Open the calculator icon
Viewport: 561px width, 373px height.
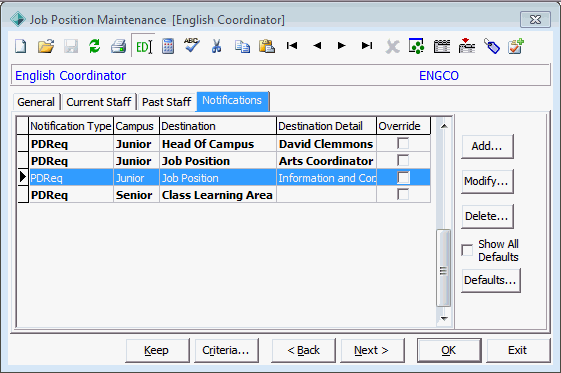click(x=168, y=46)
